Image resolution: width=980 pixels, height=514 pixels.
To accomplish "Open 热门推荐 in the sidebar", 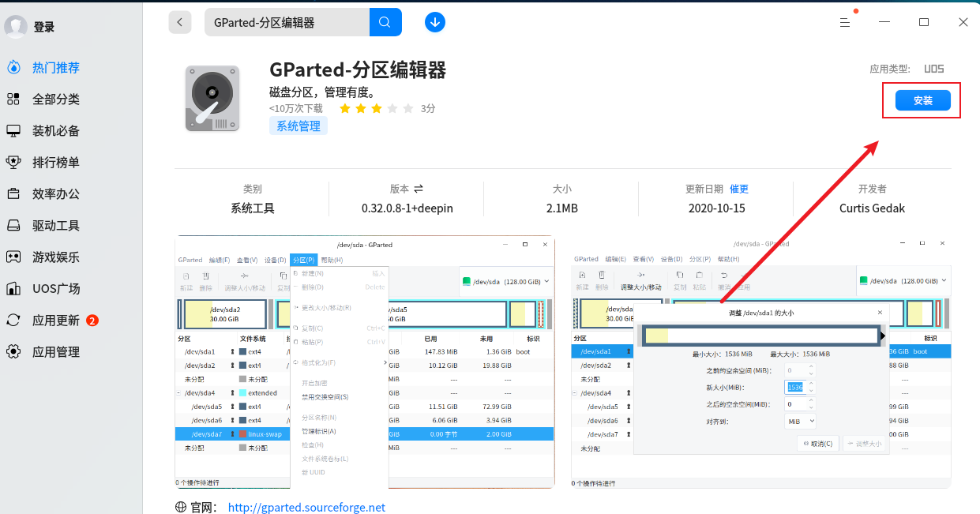I will click(56, 68).
